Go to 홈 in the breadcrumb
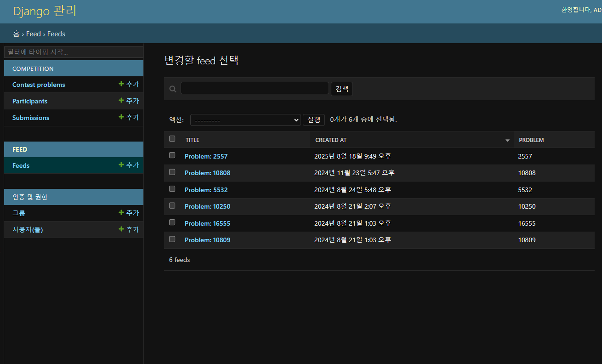Screen dimensions: 602x364 point(16,34)
